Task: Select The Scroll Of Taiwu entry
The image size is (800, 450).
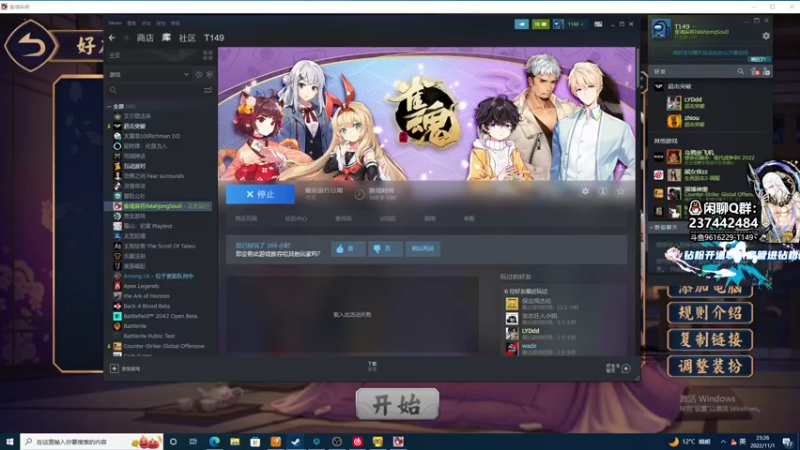Action: (159, 246)
